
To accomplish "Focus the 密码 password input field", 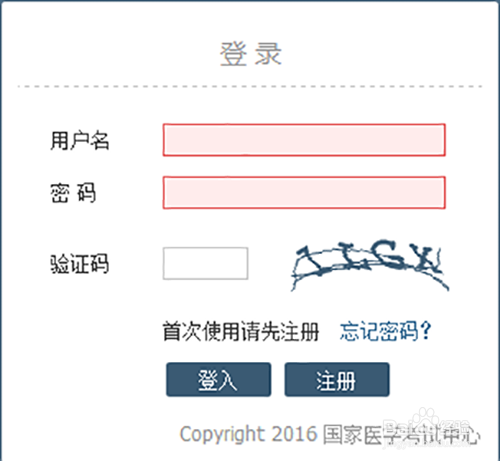I will tap(304, 193).
